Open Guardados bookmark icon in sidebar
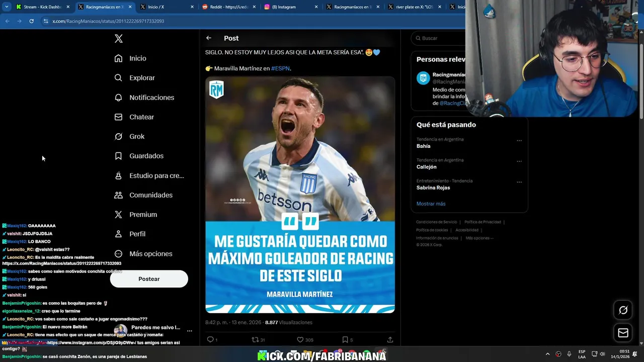 click(118, 156)
